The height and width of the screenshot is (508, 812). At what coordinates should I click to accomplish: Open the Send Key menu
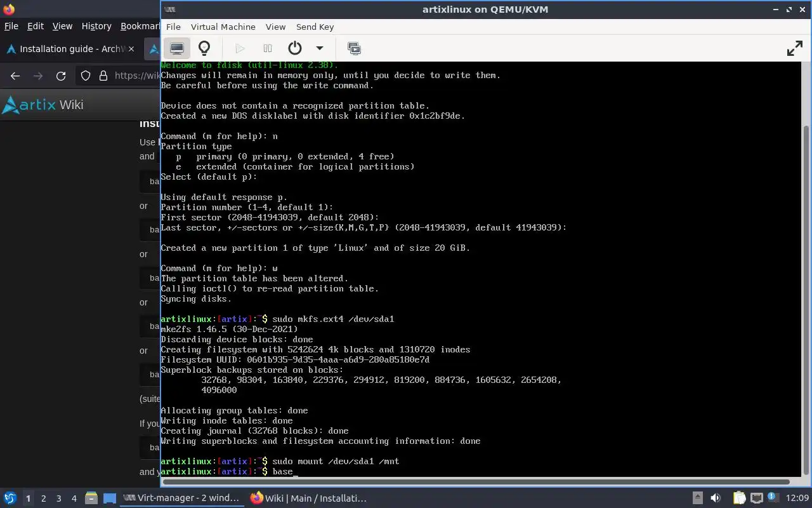[315, 27]
